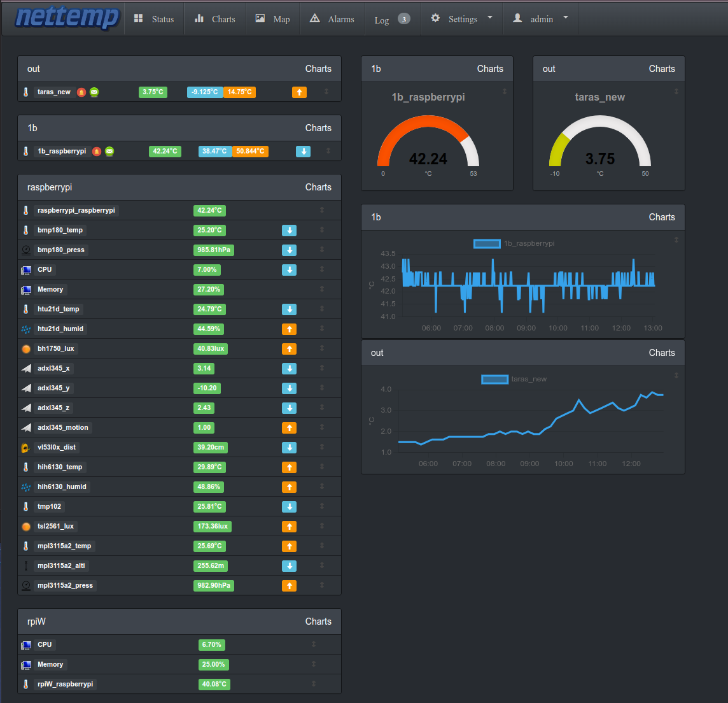Click the pressure gauge icon for bmp180_press
This screenshot has height=703, width=728.
pos(26,250)
